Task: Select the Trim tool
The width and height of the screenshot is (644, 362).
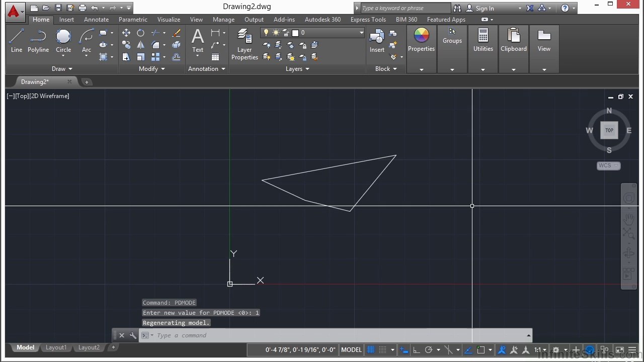Action: click(156, 33)
